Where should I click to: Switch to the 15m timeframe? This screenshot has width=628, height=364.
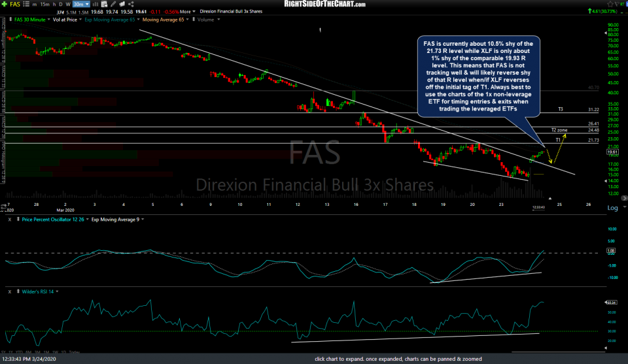45,5
